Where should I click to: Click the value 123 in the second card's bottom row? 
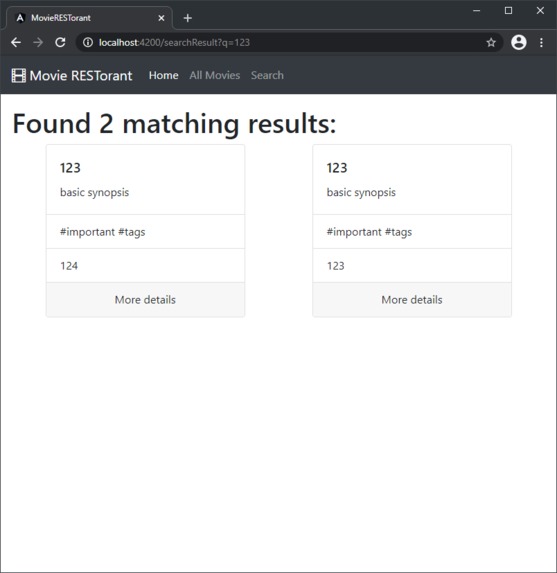[336, 266]
